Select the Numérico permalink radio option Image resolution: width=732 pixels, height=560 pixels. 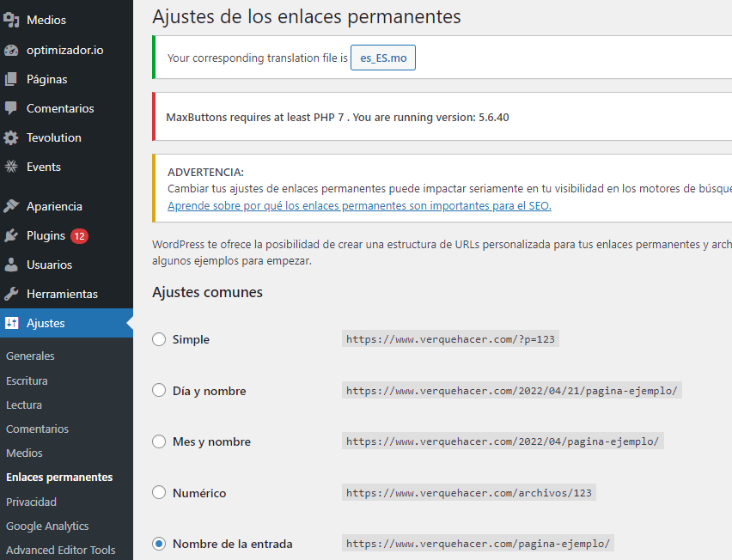coord(159,492)
